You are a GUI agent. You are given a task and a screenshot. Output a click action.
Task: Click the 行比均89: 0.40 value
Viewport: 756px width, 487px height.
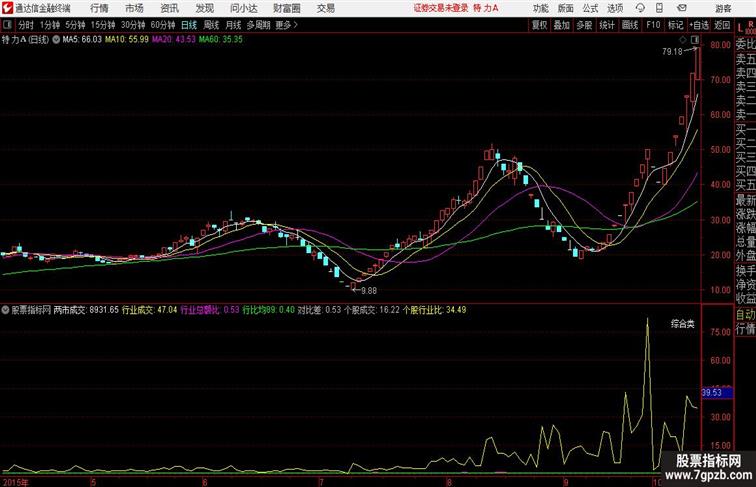tap(268, 310)
